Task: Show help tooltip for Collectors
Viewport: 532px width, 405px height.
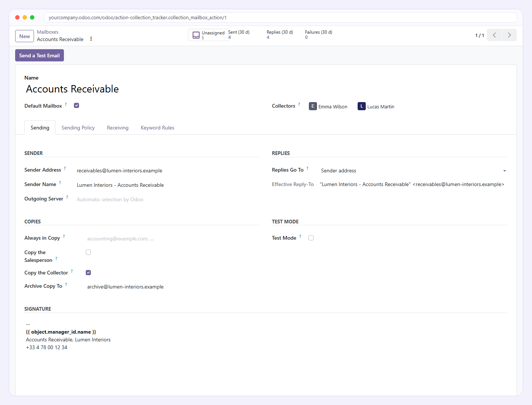Action: (299, 104)
